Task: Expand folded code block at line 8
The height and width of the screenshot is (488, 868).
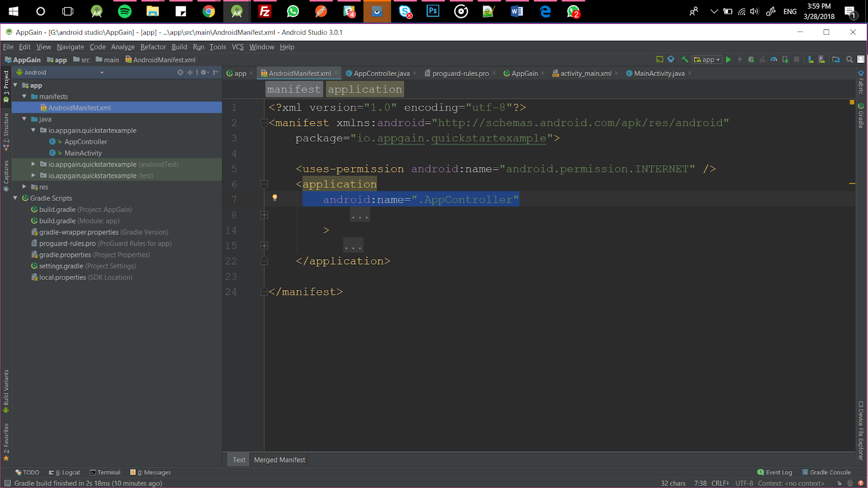Action: [264, 215]
